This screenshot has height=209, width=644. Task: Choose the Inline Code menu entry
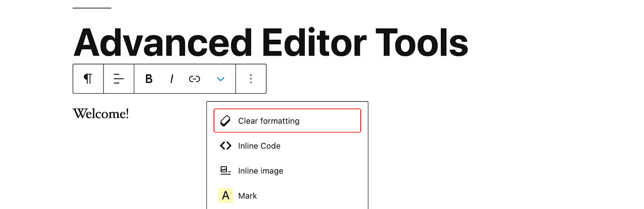tap(259, 146)
